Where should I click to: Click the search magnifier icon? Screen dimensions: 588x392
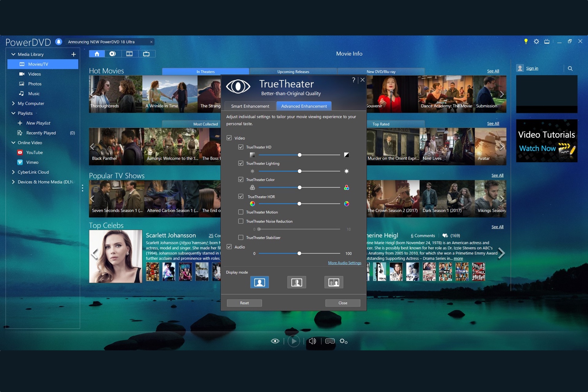570,69
